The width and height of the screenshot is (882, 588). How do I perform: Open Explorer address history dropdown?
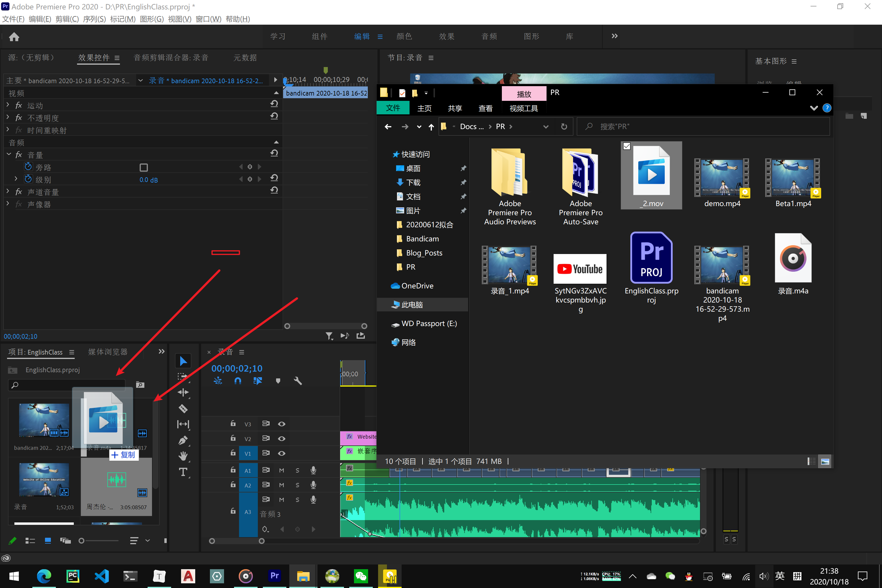(546, 127)
